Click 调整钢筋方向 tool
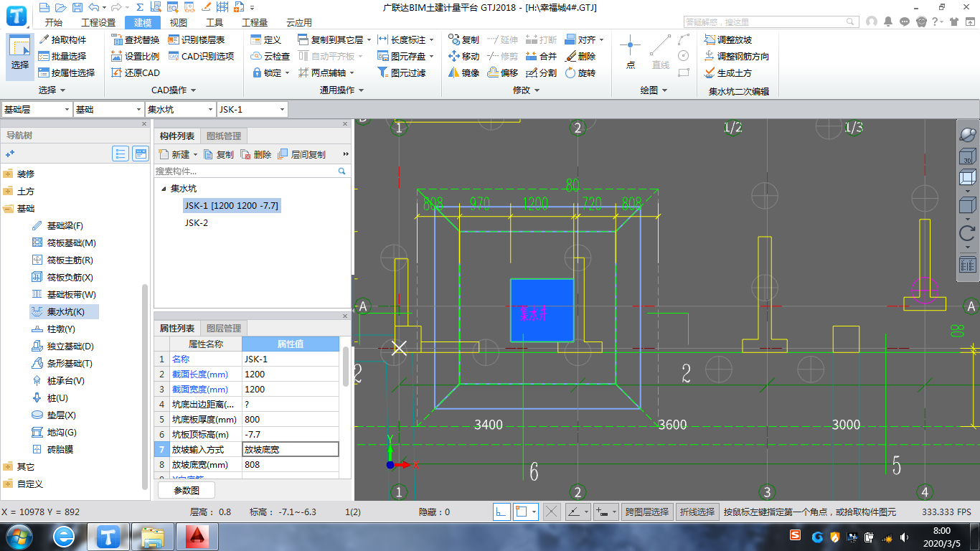Screen dimensions: 980x551 coord(737,56)
